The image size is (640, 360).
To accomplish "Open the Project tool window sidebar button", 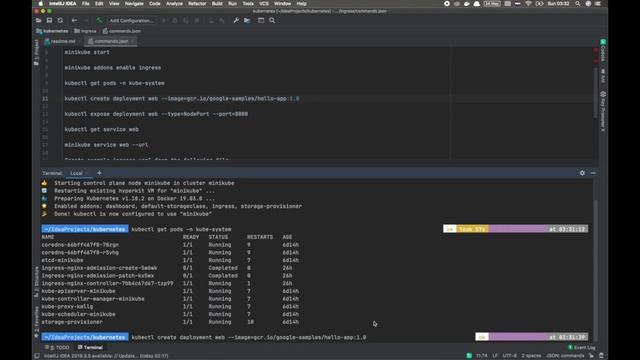I will coord(36,52).
